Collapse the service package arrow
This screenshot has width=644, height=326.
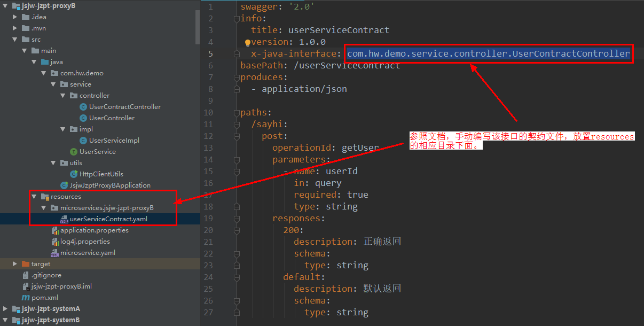pos(53,84)
